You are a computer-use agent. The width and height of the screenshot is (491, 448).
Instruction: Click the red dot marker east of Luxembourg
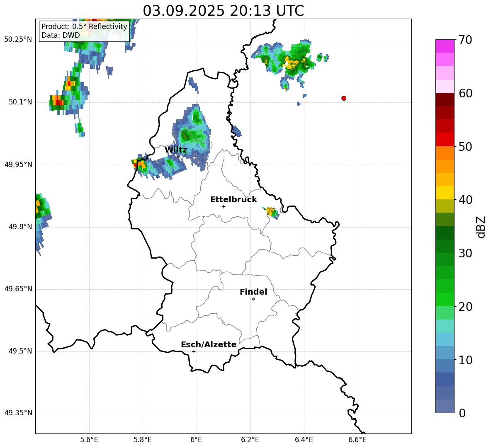pyautogui.click(x=344, y=98)
